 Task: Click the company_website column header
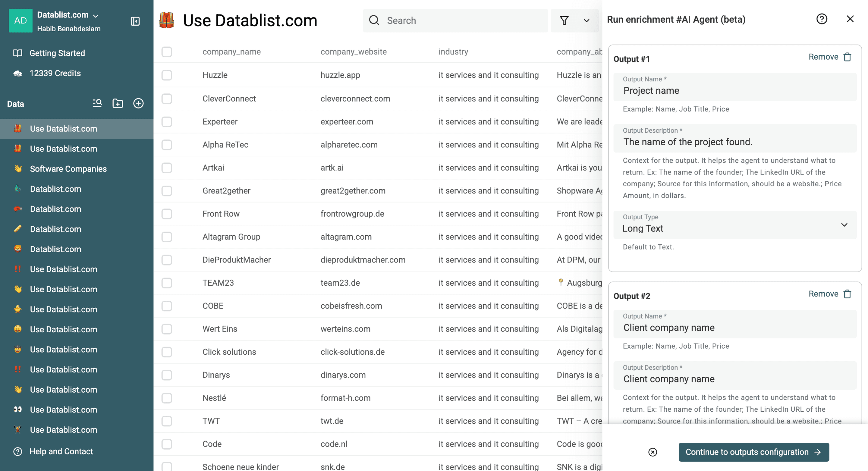tap(354, 52)
